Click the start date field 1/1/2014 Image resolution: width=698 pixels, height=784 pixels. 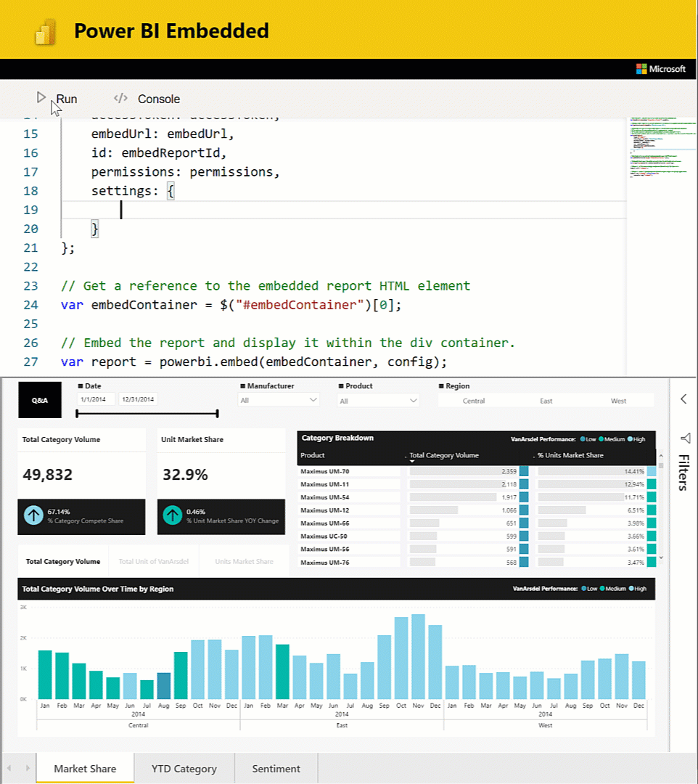coord(96,399)
